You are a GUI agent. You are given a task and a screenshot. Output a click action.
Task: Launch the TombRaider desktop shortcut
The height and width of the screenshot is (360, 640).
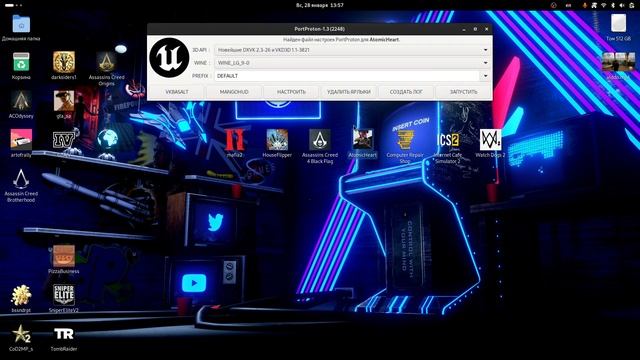[x=64, y=334]
